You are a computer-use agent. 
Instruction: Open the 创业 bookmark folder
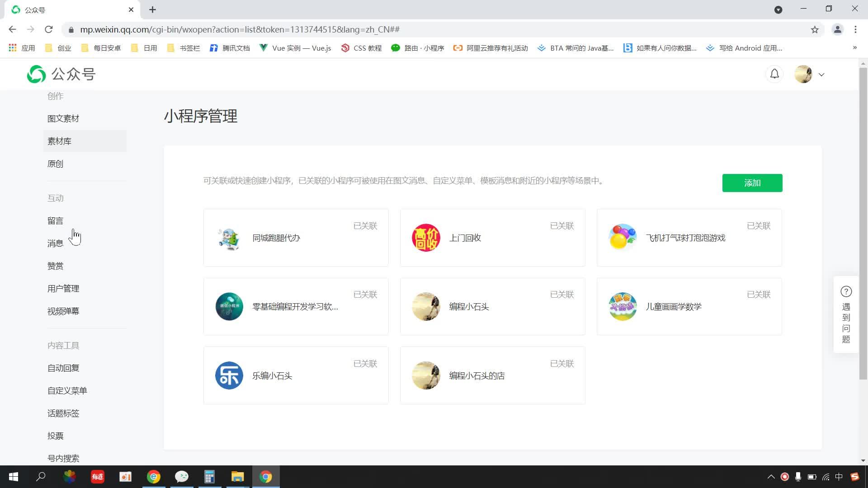[x=58, y=48]
